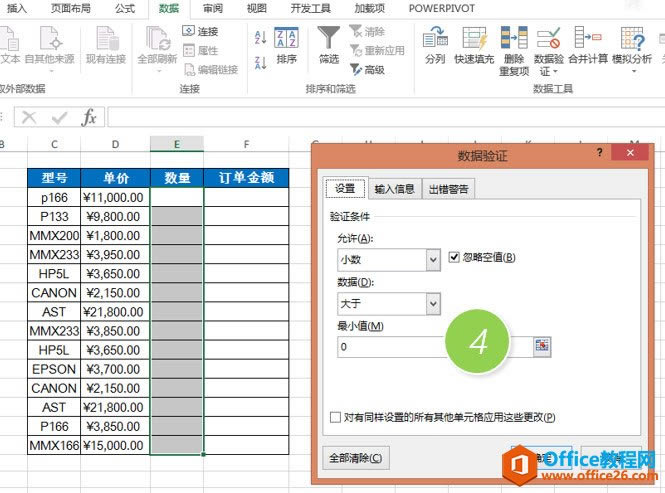Click 清除 clear filter
The width and height of the screenshot is (665, 493).
tap(367, 31)
